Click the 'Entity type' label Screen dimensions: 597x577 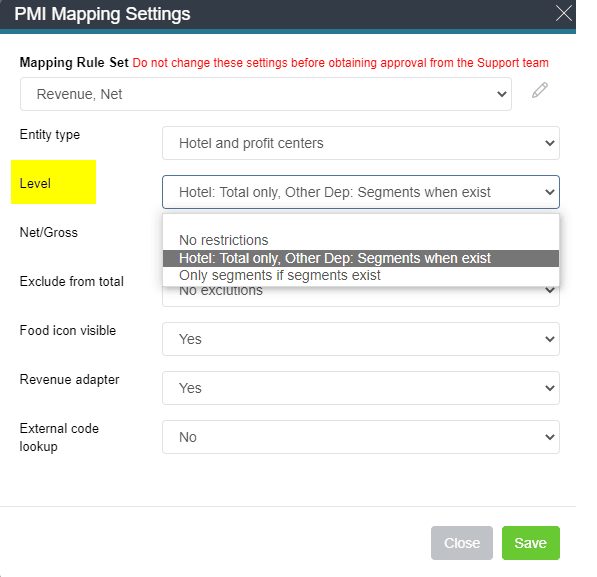[50, 135]
